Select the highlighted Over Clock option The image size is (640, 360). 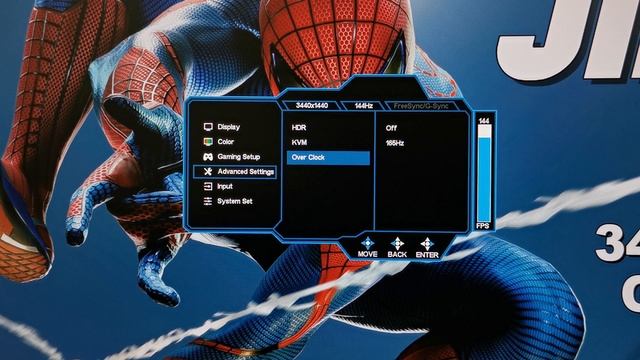point(329,158)
